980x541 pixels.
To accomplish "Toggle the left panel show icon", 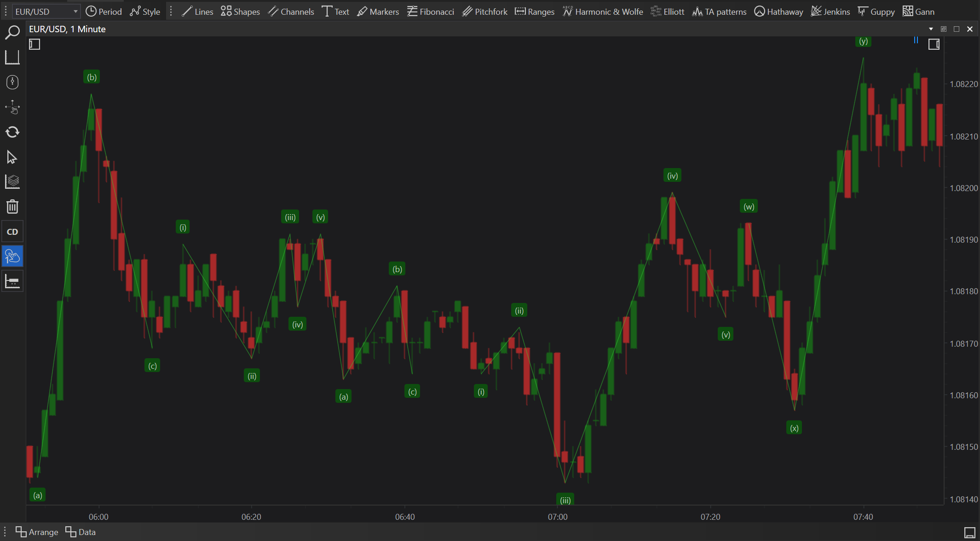I will point(35,44).
